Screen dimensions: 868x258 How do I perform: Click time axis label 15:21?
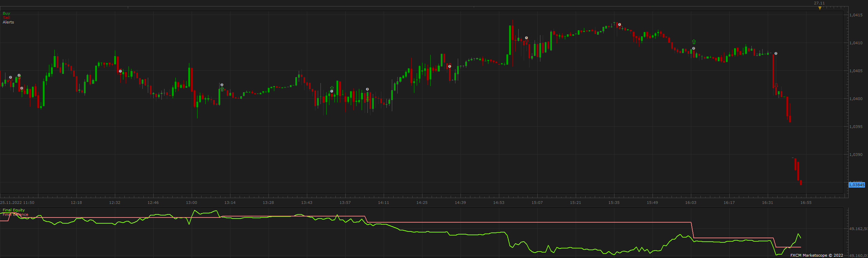(x=575, y=203)
